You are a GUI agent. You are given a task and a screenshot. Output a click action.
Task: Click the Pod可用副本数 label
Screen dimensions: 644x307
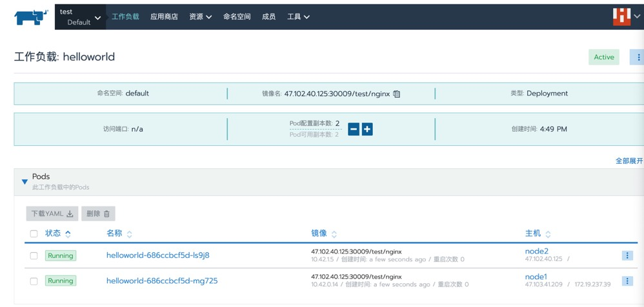coord(311,135)
